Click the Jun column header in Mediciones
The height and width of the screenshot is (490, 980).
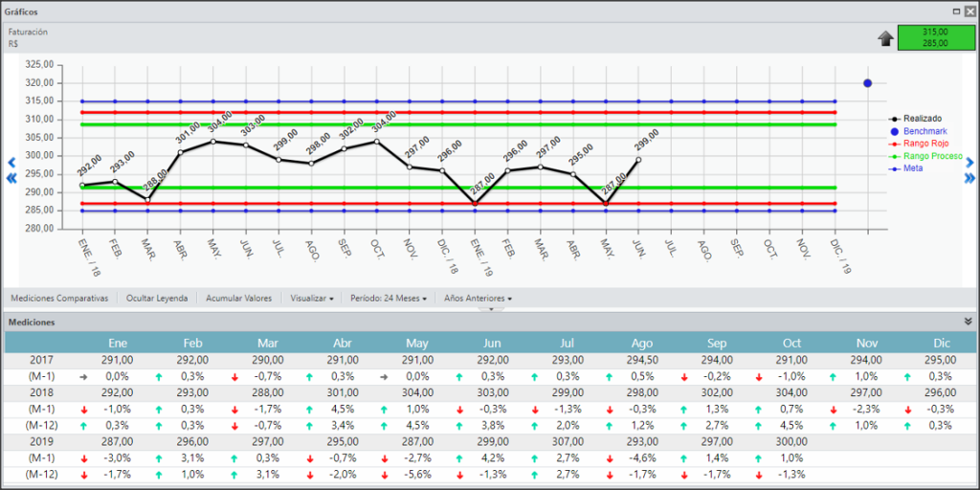pyautogui.click(x=491, y=344)
